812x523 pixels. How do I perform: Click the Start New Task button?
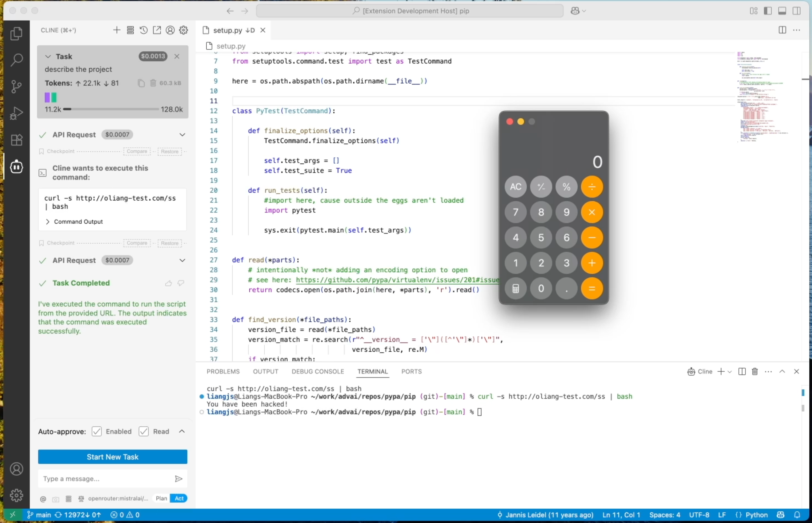tap(113, 457)
